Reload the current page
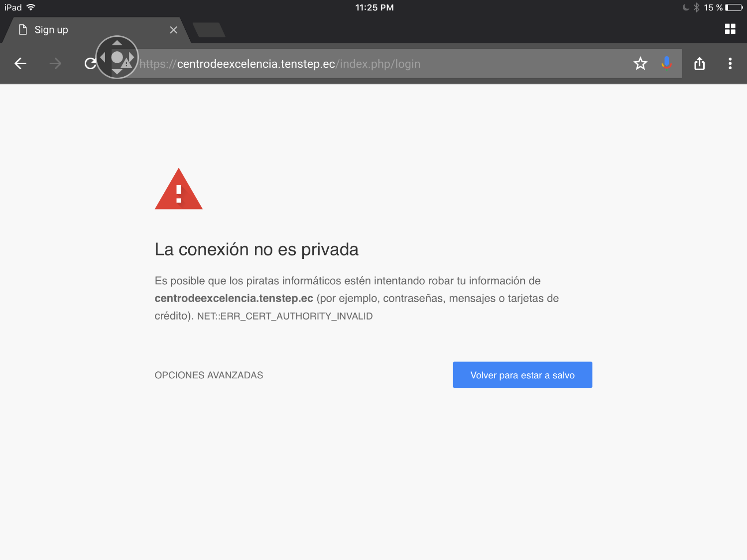This screenshot has height=560, width=747. coord(90,64)
